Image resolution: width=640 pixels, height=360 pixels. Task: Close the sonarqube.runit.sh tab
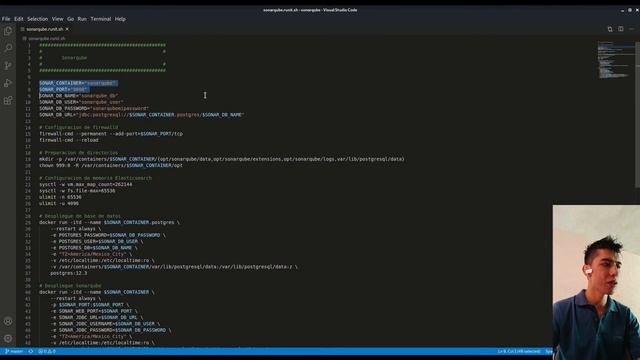coord(67,29)
